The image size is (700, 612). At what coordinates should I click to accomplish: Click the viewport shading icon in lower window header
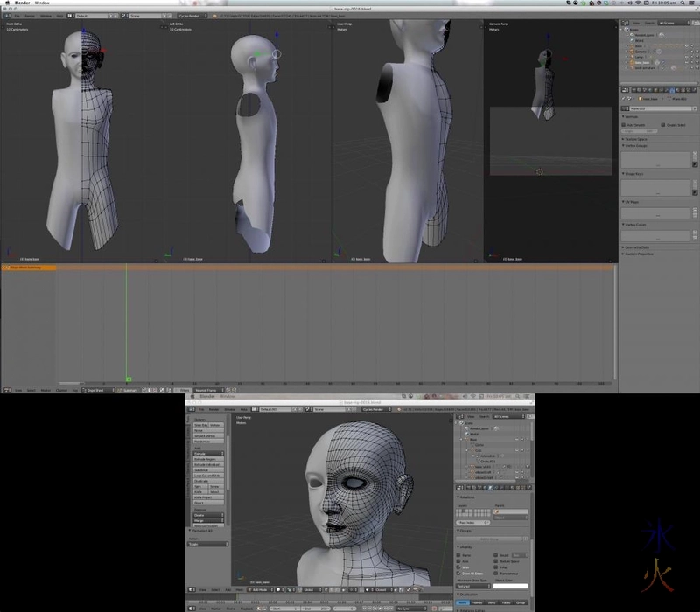pos(277,591)
